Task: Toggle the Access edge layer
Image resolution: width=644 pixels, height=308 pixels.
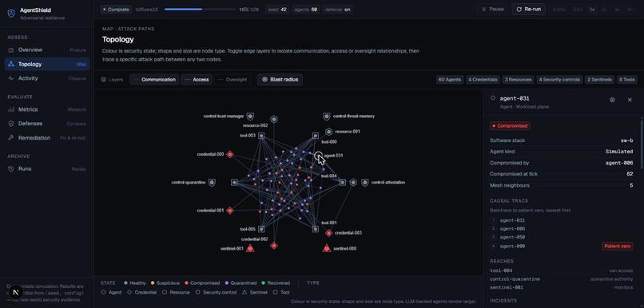Action: point(197,80)
